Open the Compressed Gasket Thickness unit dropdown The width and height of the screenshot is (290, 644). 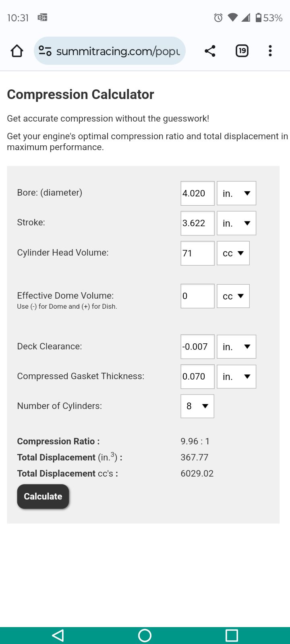pos(236,377)
